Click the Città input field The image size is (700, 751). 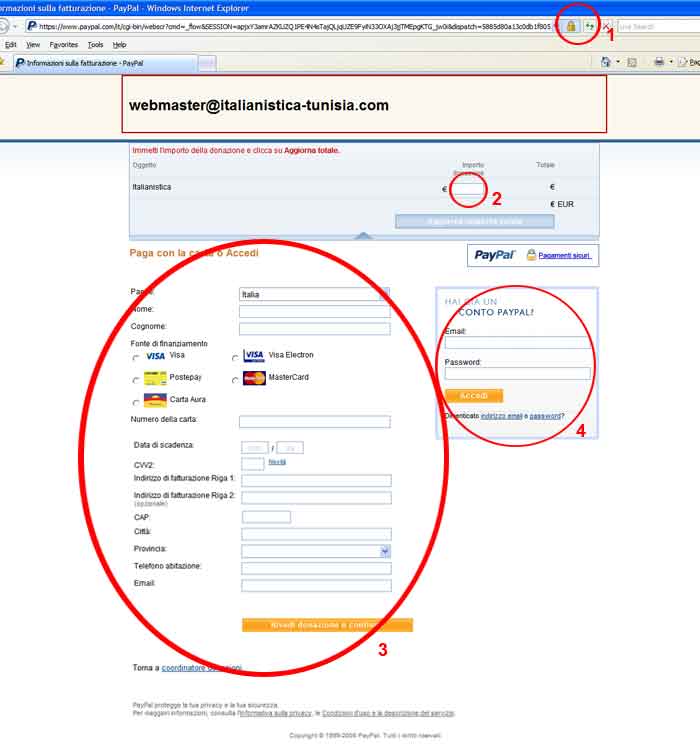pyautogui.click(x=316, y=534)
